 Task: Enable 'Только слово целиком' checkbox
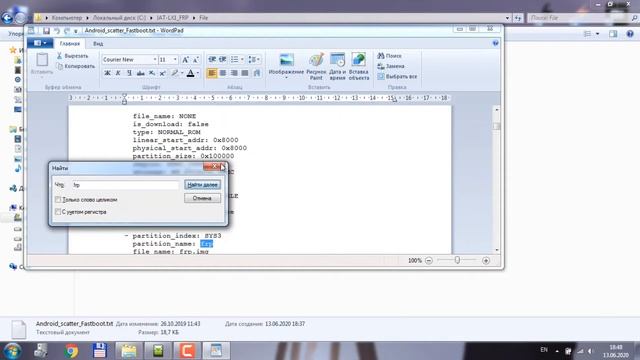pos(58,200)
